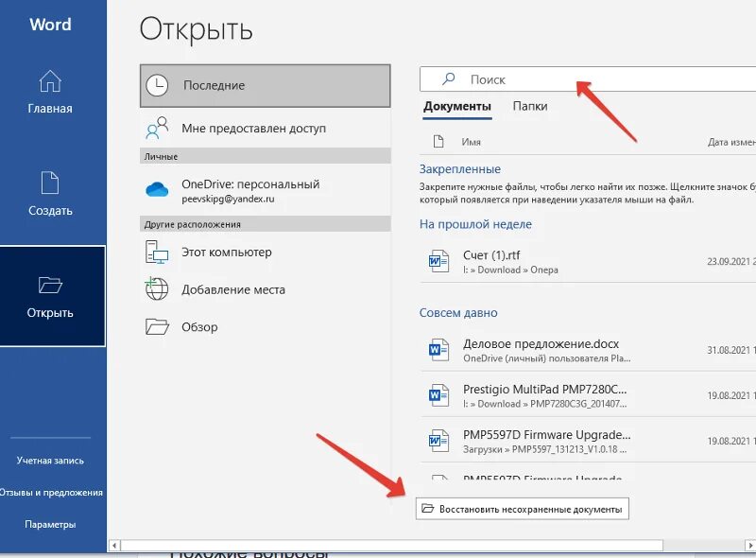This screenshot has height=558, width=756.
Task: Click the На прошлой неделе section heading
Action: pos(475,224)
